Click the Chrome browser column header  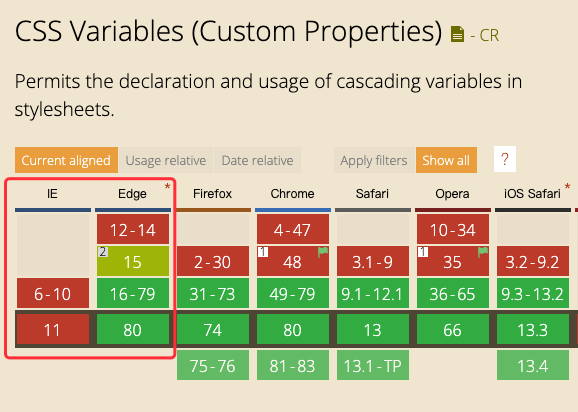(292, 194)
